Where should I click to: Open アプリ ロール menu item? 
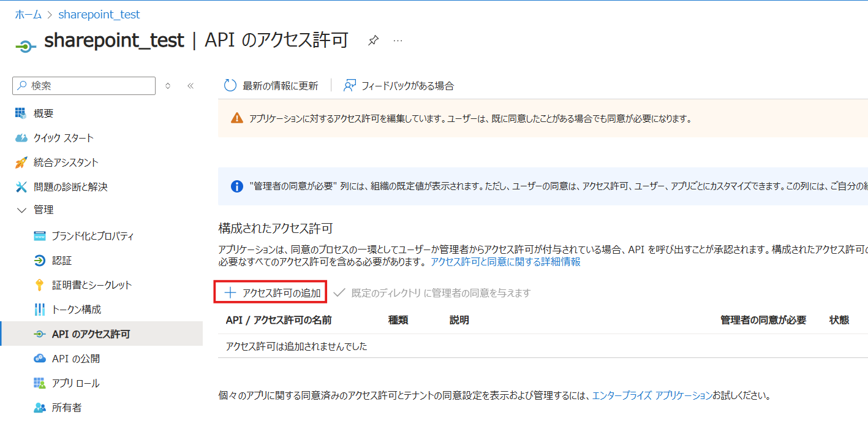click(x=76, y=383)
